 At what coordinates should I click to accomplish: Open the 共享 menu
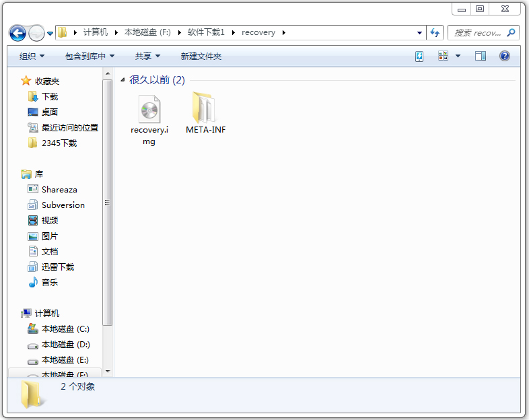tap(147, 56)
